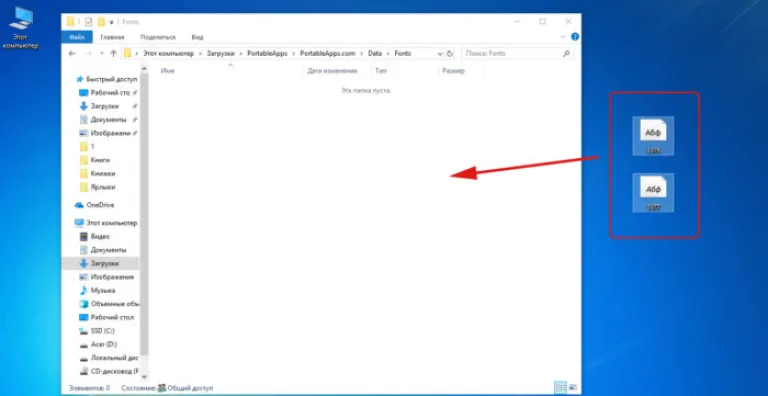
Task: Select Этот компьютер in navigation pane
Action: click(106, 223)
